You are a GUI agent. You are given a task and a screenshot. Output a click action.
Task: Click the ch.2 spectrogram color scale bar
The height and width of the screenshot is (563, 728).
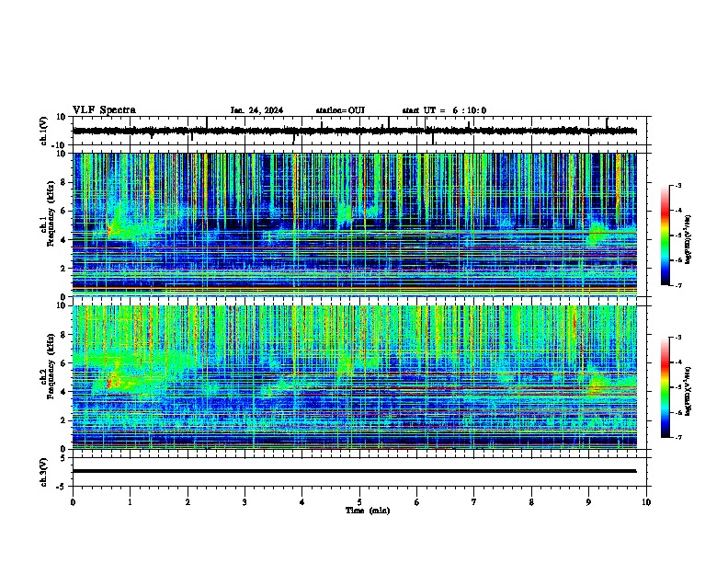(x=665, y=387)
